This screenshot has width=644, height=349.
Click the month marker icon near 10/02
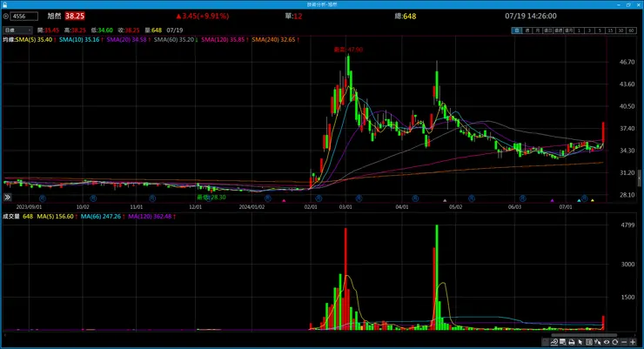[x=93, y=198]
